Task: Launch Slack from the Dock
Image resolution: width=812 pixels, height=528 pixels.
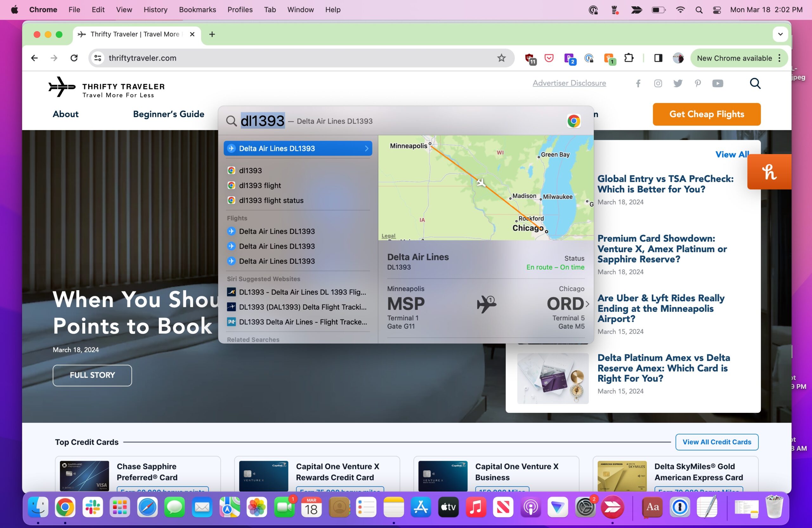Action: point(92,507)
